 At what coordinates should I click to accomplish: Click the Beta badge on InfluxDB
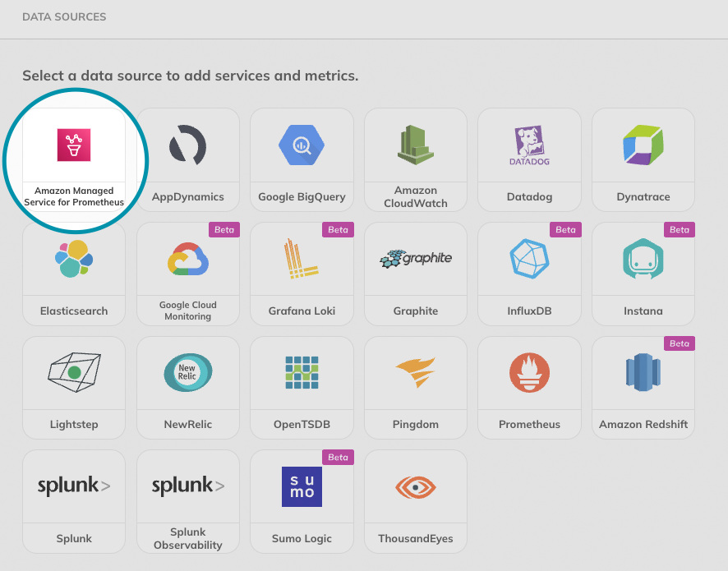565,230
